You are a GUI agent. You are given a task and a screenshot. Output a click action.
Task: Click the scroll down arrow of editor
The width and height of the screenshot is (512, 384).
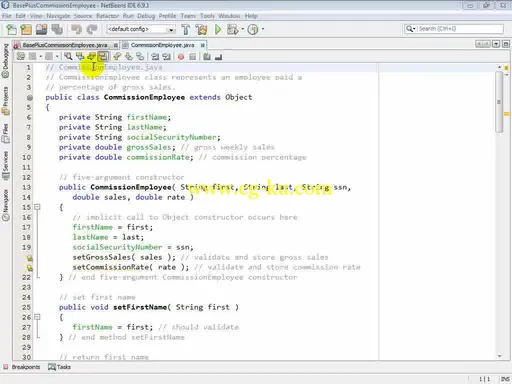tap(499, 356)
